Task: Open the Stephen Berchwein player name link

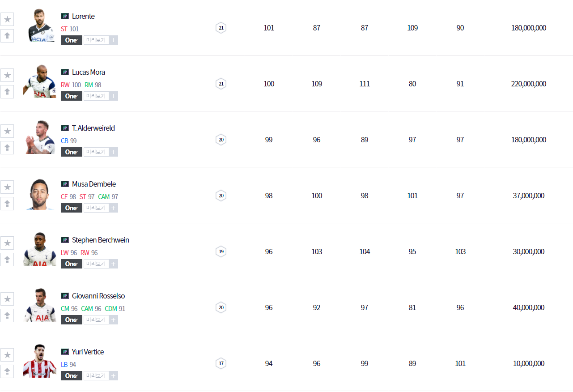Action: (x=101, y=240)
